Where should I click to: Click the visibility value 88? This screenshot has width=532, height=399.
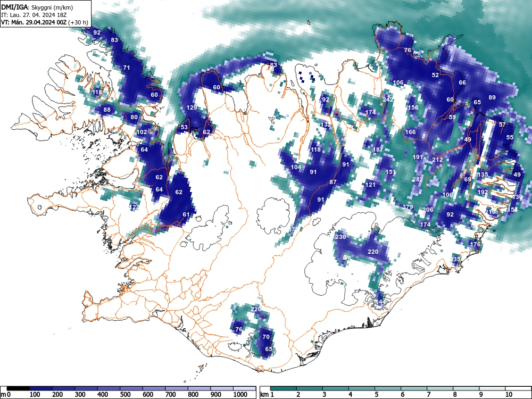click(107, 110)
